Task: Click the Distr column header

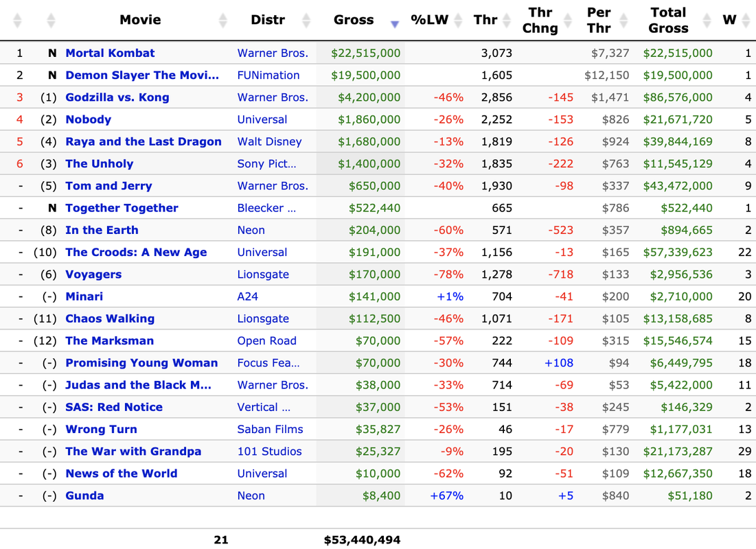Action: pos(268,20)
